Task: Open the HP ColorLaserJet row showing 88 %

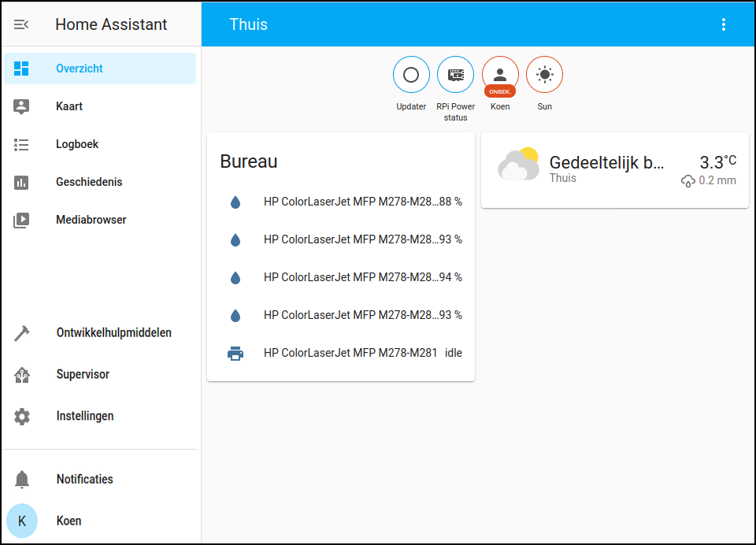Action: click(341, 202)
